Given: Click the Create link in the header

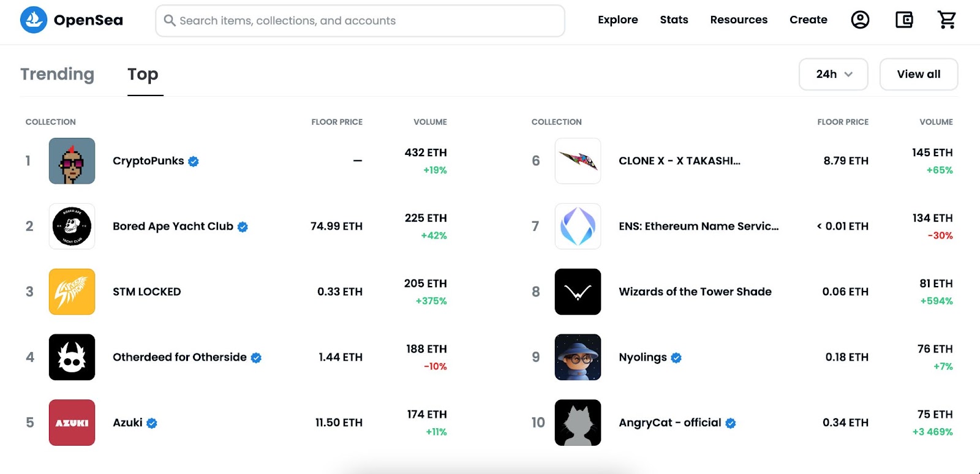Looking at the screenshot, I should click(x=808, y=20).
